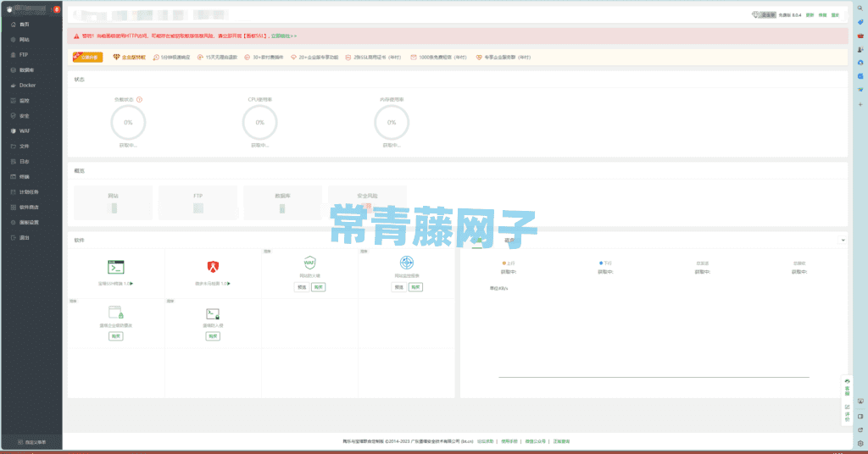Click 15天无理由退款 feature item

217,57
